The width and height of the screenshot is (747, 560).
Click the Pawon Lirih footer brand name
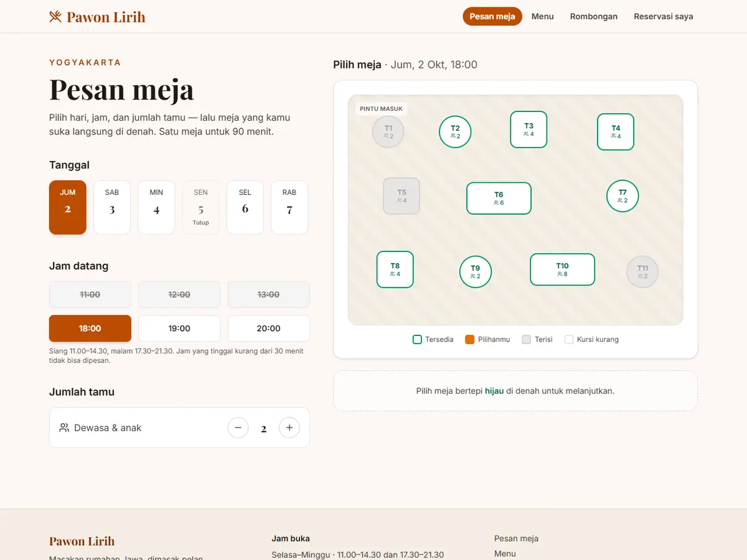click(82, 541)
